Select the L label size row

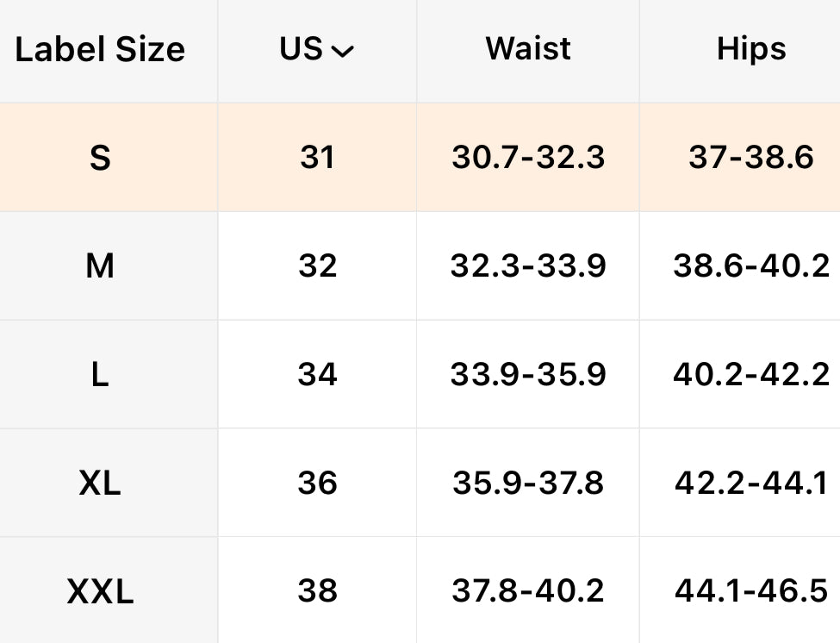click(x=100, y=375)
